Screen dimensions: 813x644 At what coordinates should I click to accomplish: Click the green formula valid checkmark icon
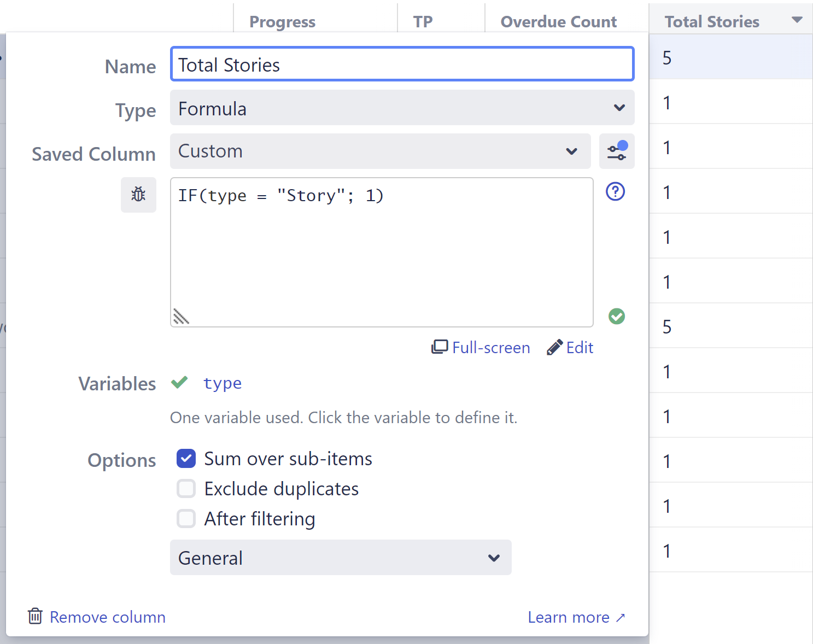616,316
